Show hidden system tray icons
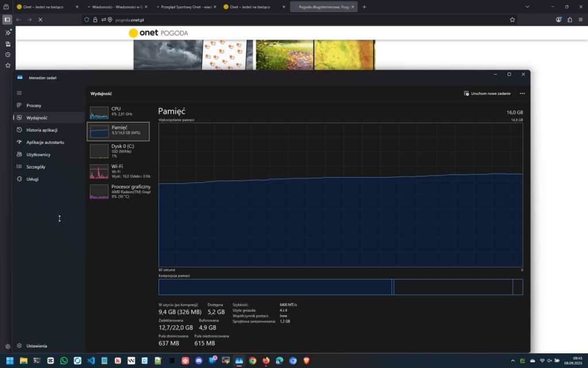Image resolution: width=588 pixels, height=368 pixels. [513, 361]
